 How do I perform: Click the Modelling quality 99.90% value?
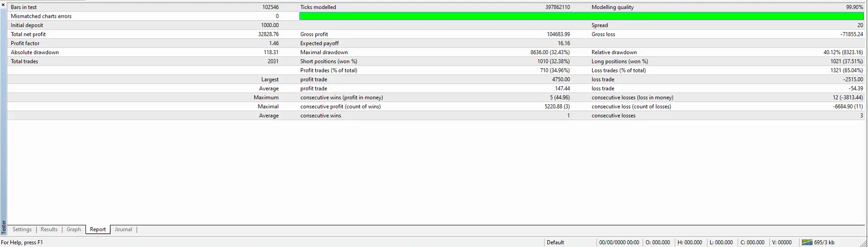coord(854,7)
